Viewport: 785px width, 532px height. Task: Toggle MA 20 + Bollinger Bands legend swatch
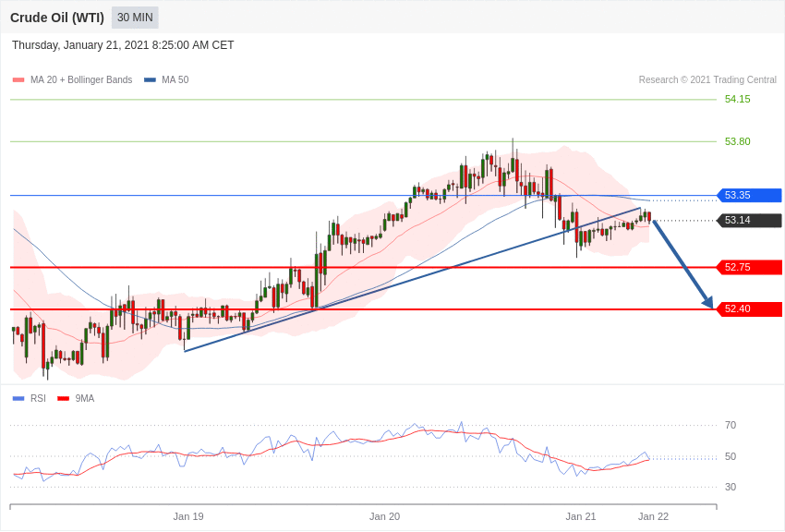pyautogui.click(x=18, y=80)
